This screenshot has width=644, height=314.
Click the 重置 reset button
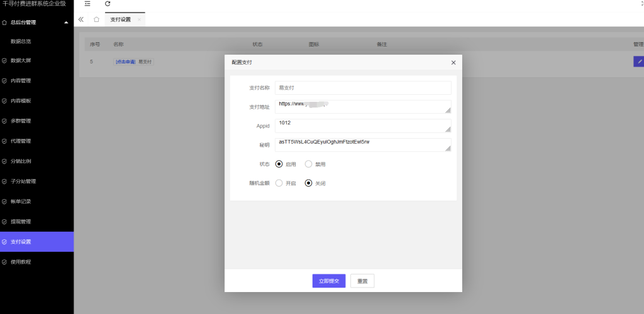[x=362, y=281]
